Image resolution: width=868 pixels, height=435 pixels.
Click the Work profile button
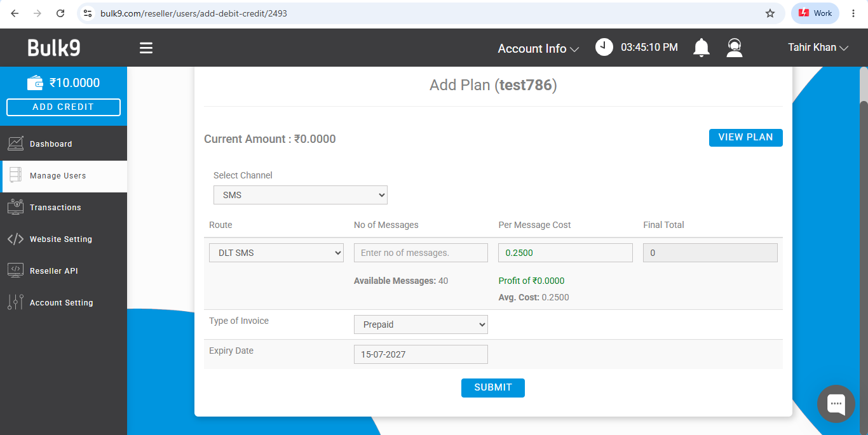(x=815, y=13)
